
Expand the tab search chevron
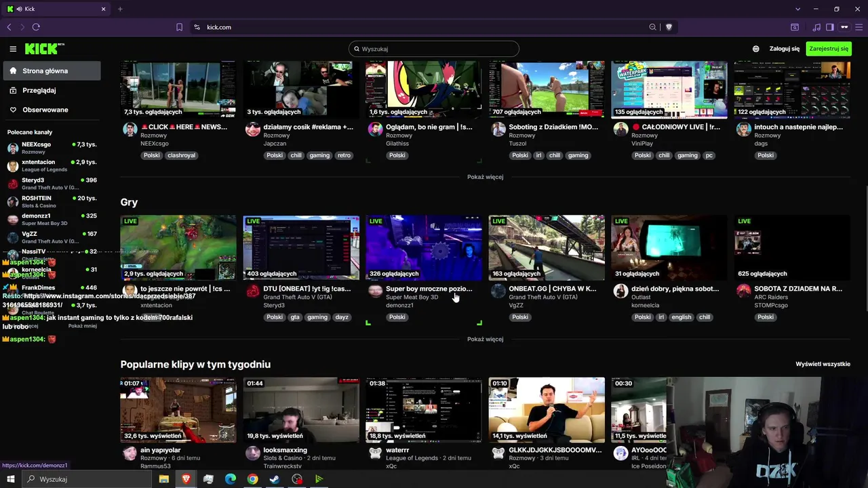click(x=797, y=9)
